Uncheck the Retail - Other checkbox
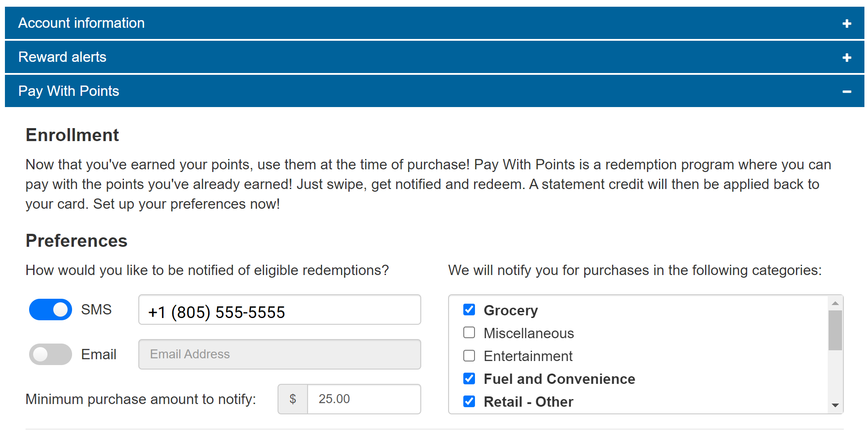Viewport: 868px width, 430px height. [469, 401]
